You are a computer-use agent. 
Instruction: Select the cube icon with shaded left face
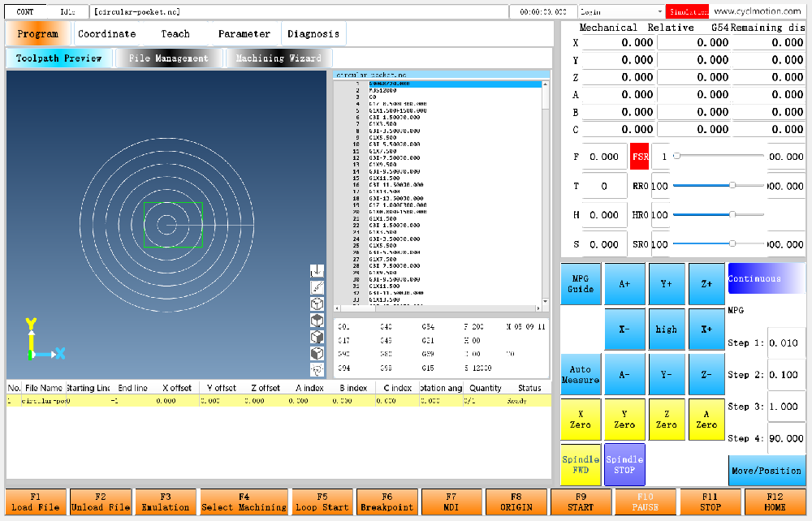(x=317, y=353)
